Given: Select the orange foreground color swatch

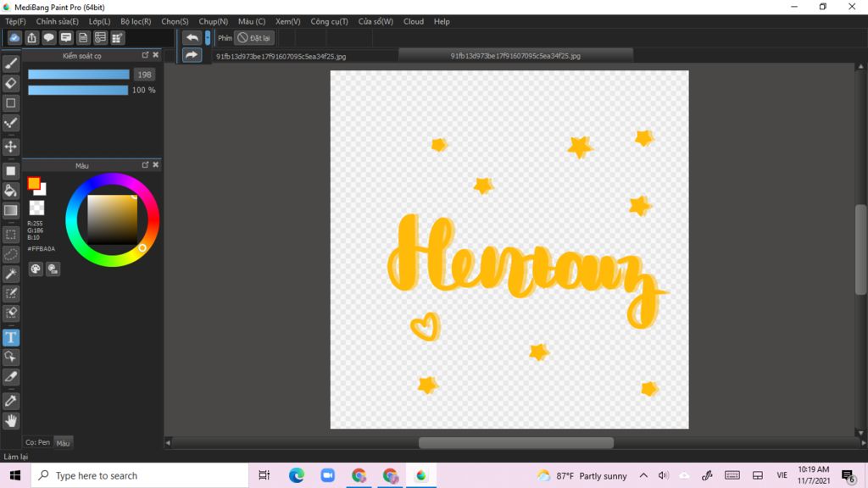Looking at the screenshot, I should (x=33, y=183).
